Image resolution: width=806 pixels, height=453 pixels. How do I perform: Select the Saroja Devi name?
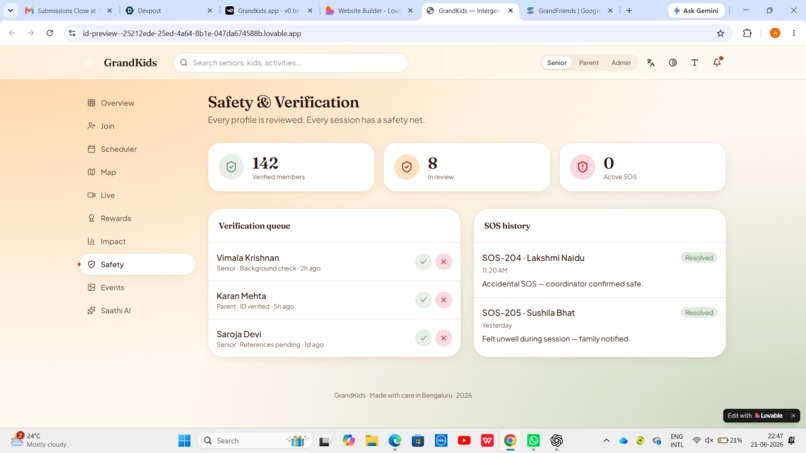239,334
